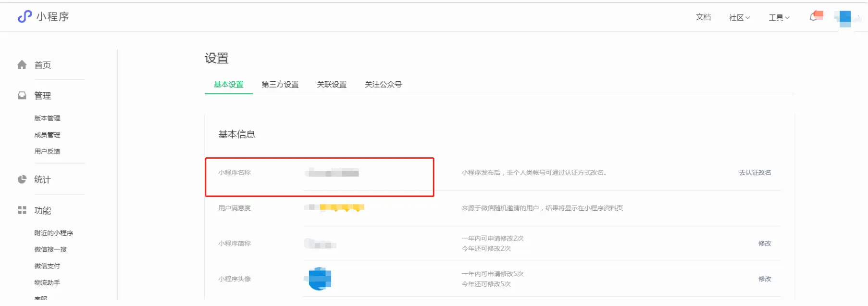Click the account avatar in header

pyautogui.click(x=845, y=18)
